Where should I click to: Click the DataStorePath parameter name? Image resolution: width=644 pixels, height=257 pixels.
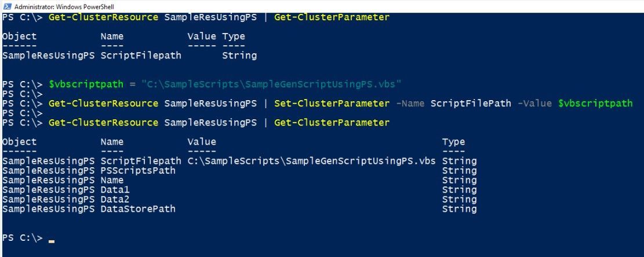(x=138, y=208)
